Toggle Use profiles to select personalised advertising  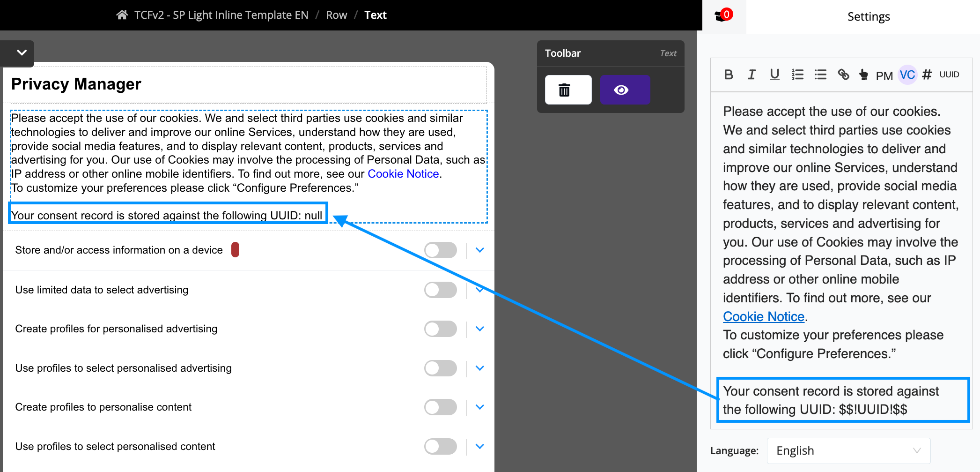441,368
